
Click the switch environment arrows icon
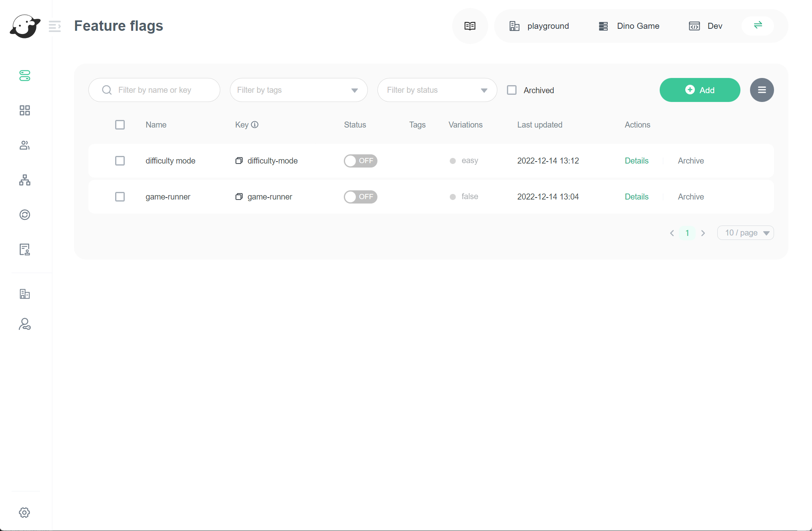tap(758, 26)
